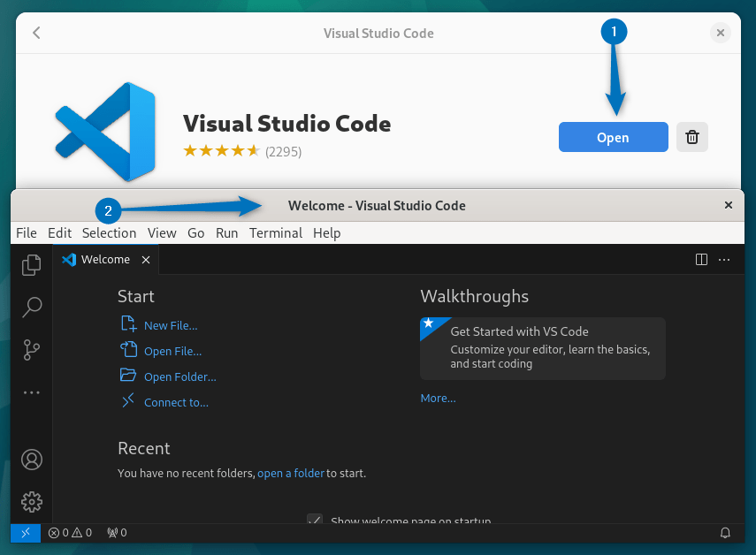Open the Run menu
The height and width of the screenshot is (555, 756).
click(x=226, y=232)
